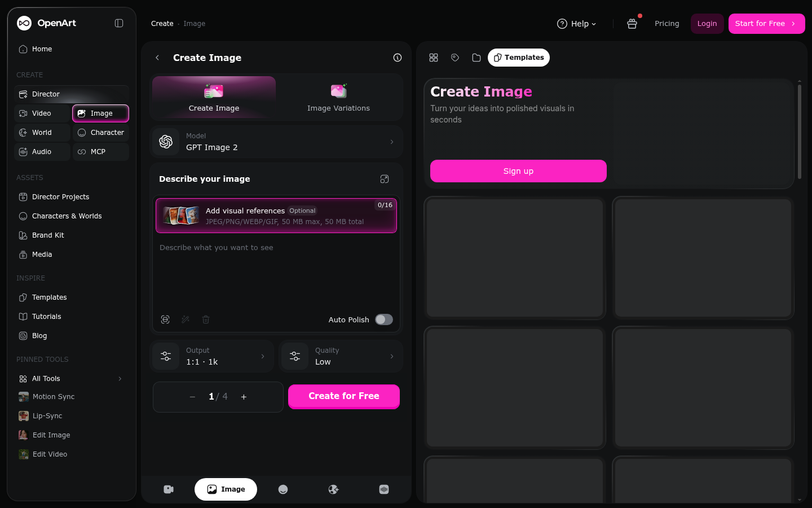Switch to video mode in bottom bar
Image resolution: width=812 pixels, height=508 pixels.
pyautogui.click(x=169, y=489)
